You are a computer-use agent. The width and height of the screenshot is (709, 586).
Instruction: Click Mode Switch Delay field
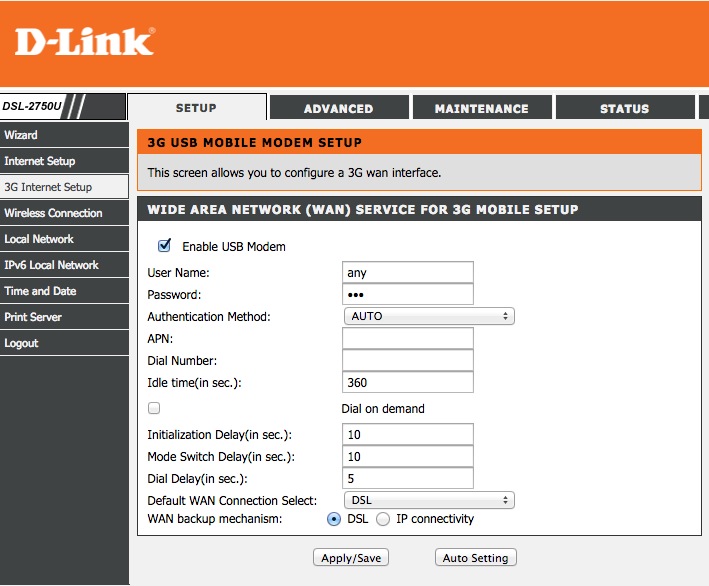[408, 456]
